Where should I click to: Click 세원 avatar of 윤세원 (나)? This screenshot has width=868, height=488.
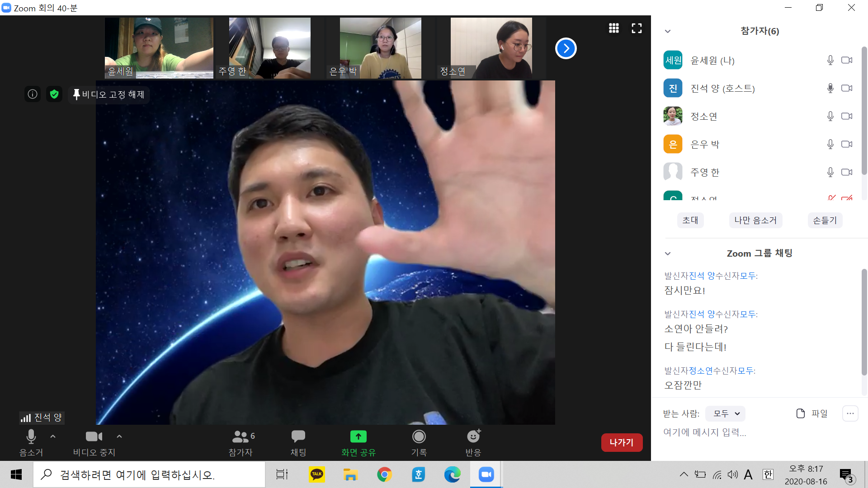pos(673,60)
